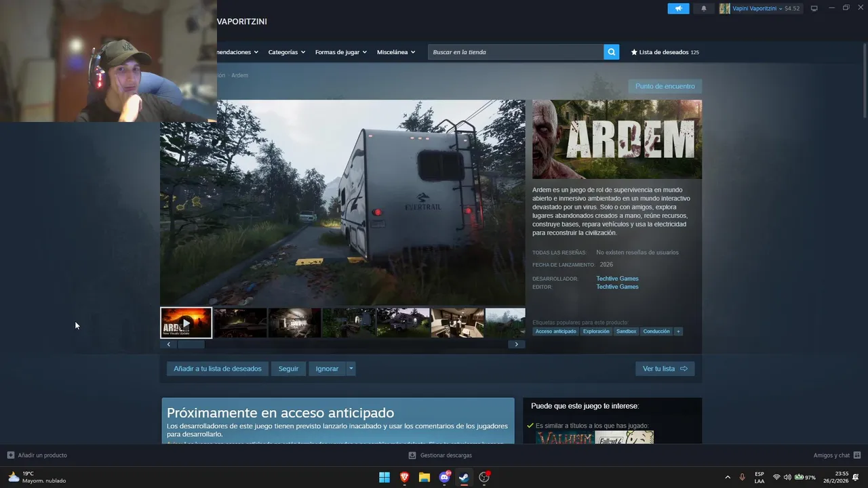Image resolution: width=868 pixels, height=488 pixels.
Task: Open File Explorer from taskbar
Action: 425,477
